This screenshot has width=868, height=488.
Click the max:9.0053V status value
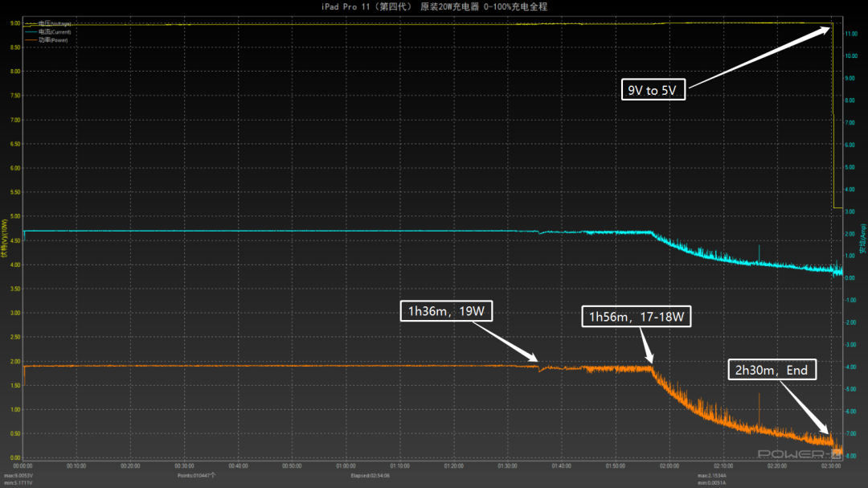[x=18, y=476]
